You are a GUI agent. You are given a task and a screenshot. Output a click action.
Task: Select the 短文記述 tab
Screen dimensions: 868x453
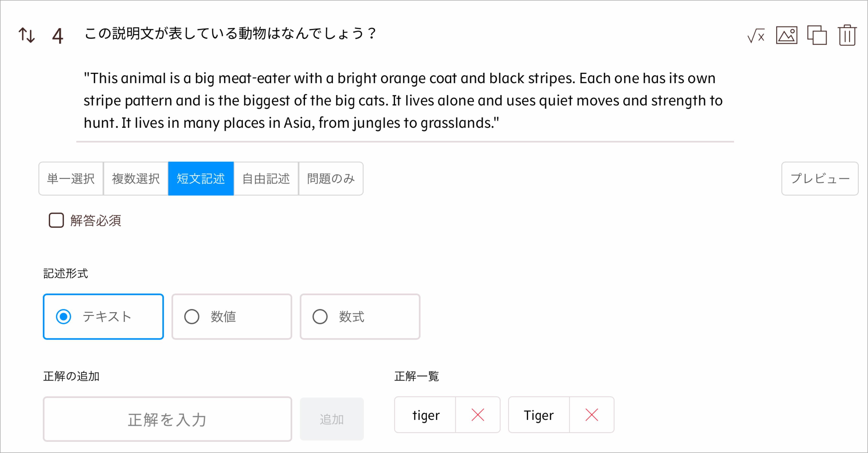point(201,179)
